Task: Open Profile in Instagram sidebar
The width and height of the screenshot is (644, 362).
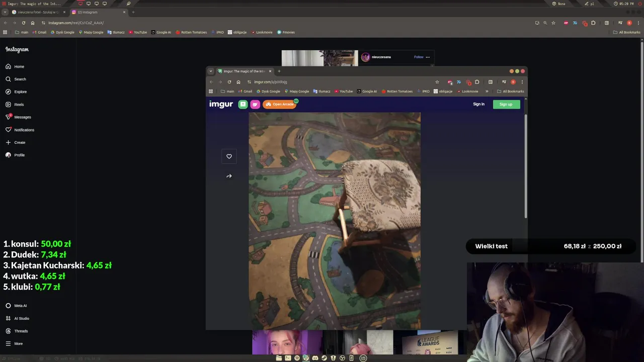Action: [15, 155]
